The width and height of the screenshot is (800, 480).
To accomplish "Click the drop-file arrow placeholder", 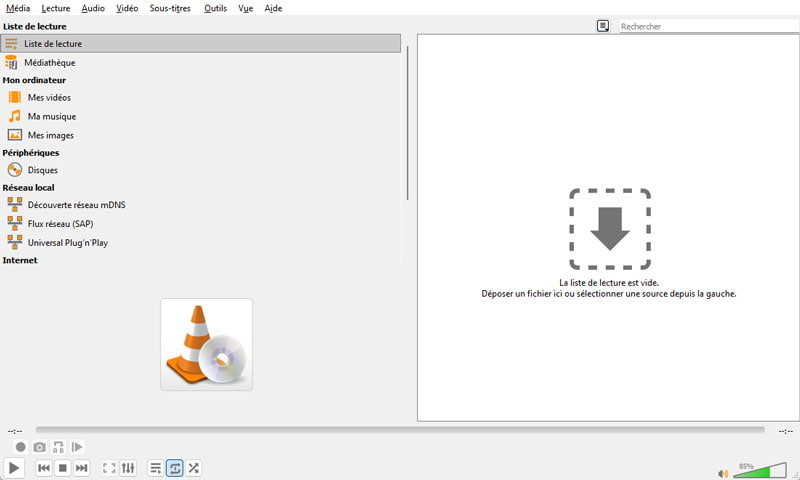I will pos(610,229).
